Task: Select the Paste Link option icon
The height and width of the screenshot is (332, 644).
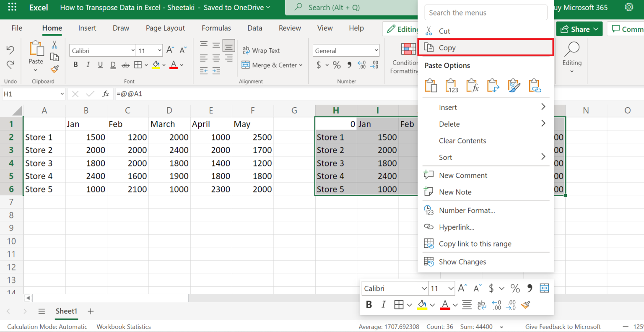Action: click(x=534, y=85)
